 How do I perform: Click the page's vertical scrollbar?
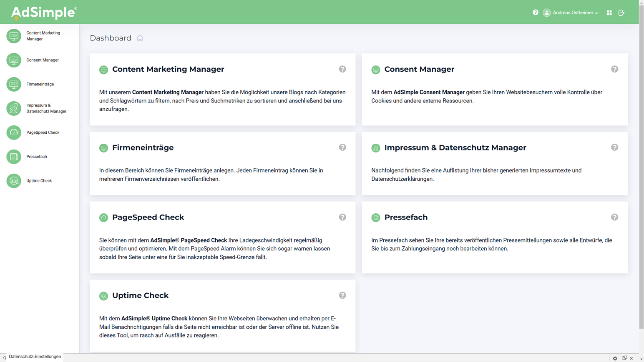[641, 167]
